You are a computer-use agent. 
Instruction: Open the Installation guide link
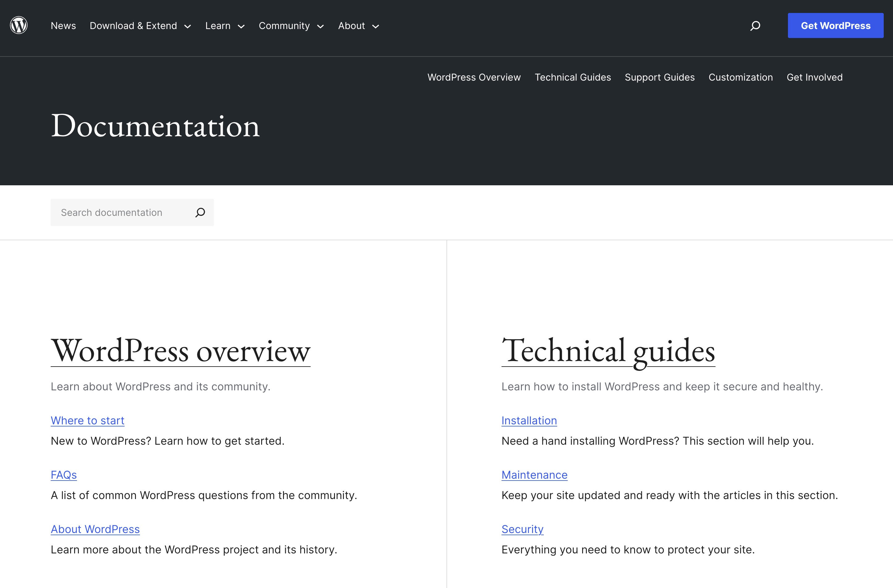[x=529, y=420]
